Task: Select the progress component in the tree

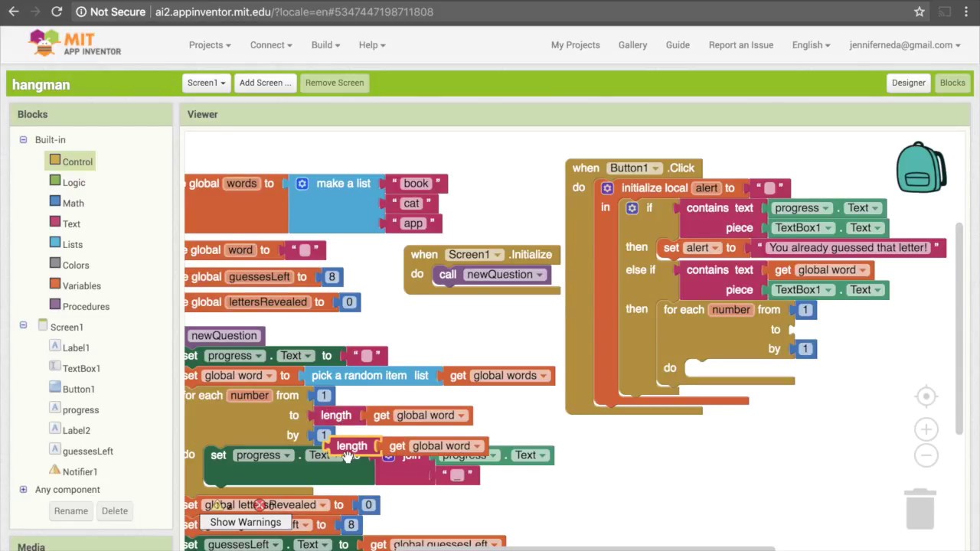Action: (80, 410)
